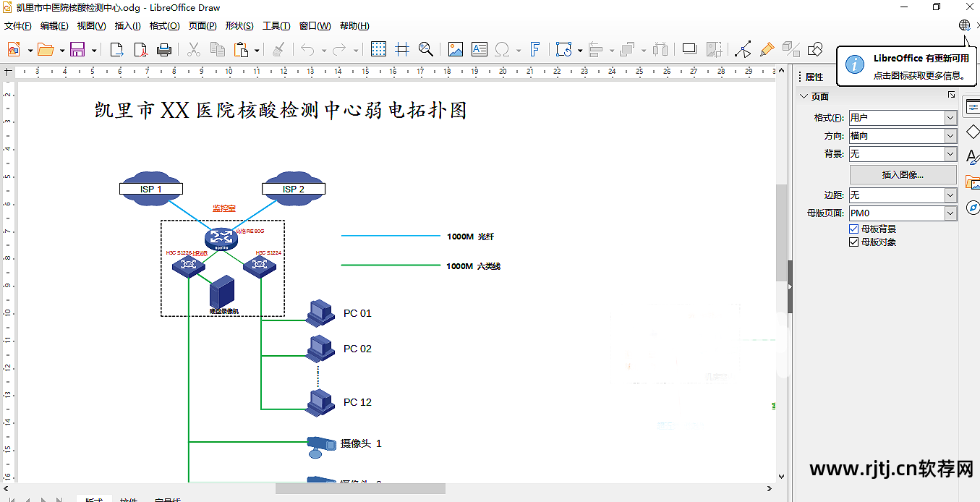
Task: Click the vertical scrollbar thumb
Action: (x=780, y=231)
